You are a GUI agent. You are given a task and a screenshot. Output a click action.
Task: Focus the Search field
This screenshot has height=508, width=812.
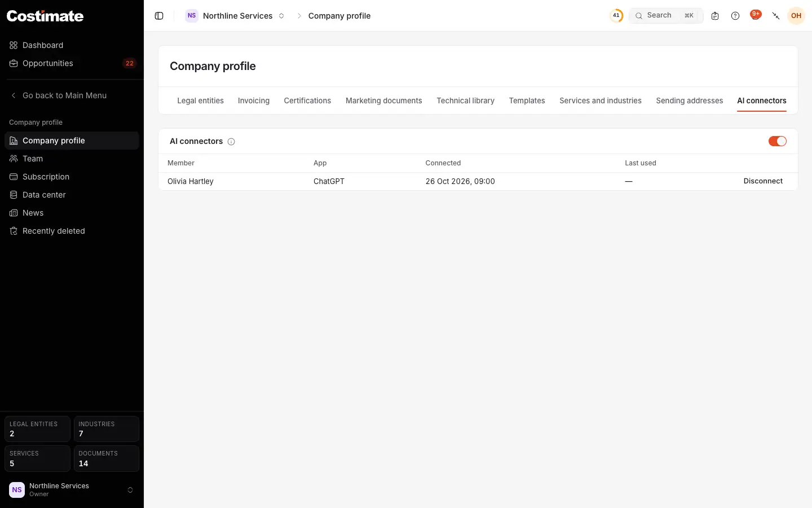pos(666,16)
